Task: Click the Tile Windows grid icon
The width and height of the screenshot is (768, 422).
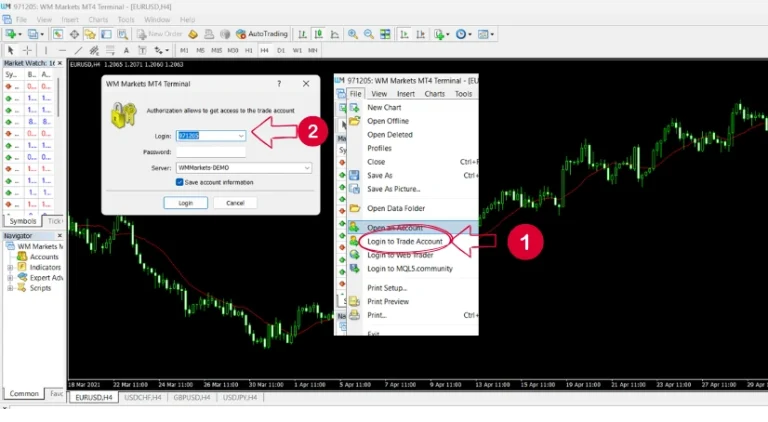Action: pos(385,34)
